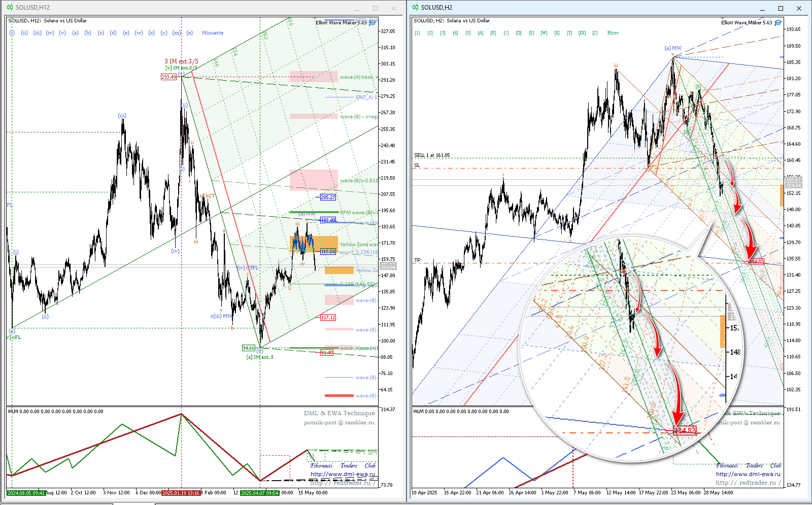
Task: Click the Elliott Wave Maker icon on H12 chart
Action: [x=373, y=22]
